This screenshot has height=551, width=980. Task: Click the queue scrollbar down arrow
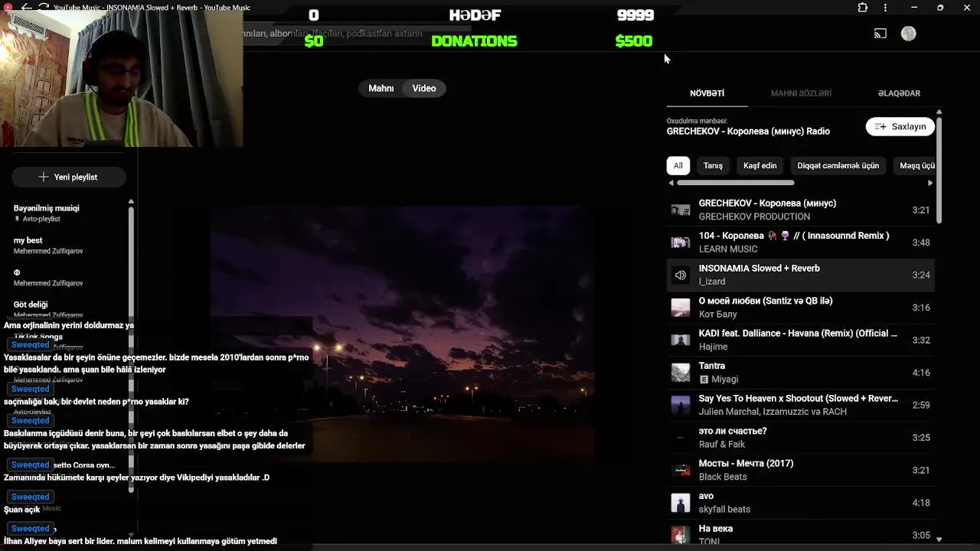tap(939, 539)
